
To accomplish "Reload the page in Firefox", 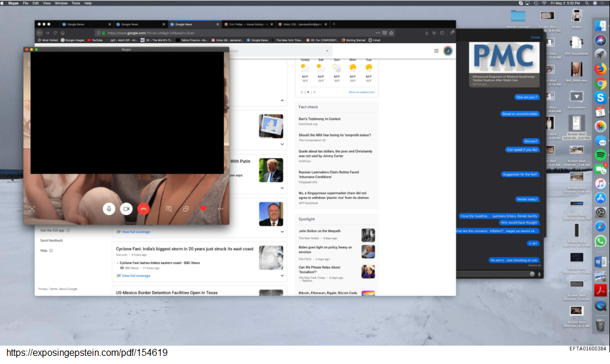I will click(x=55, y=33).
